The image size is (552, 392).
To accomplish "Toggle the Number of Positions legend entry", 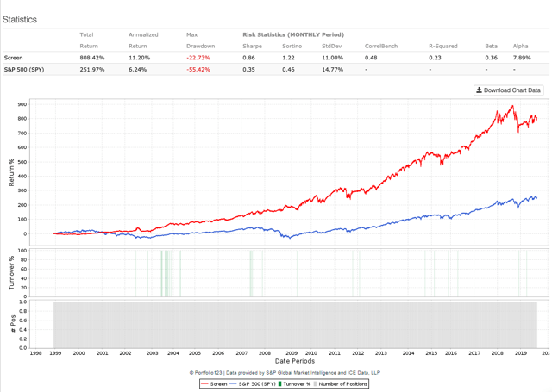I will tap(340, 384).
